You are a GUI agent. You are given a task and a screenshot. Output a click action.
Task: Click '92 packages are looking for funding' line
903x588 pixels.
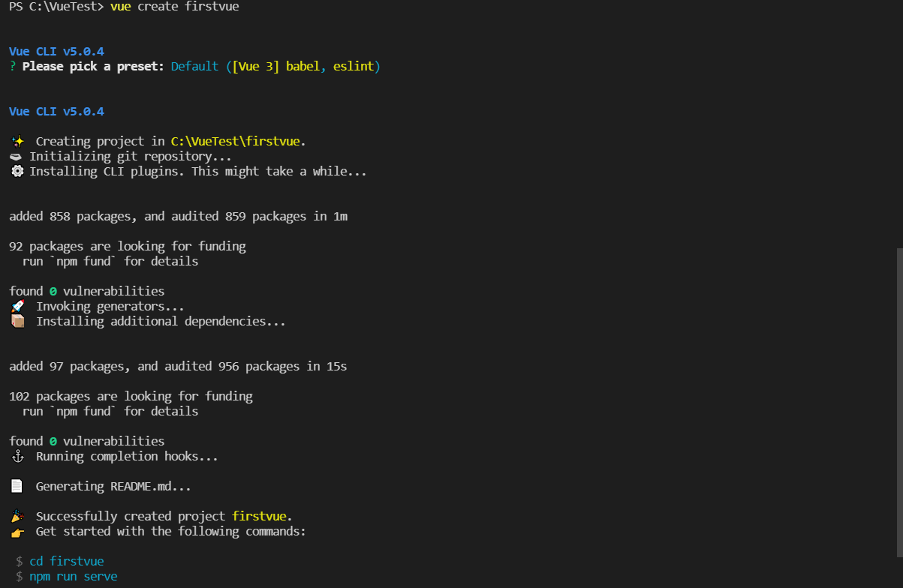tap(128, 246)
